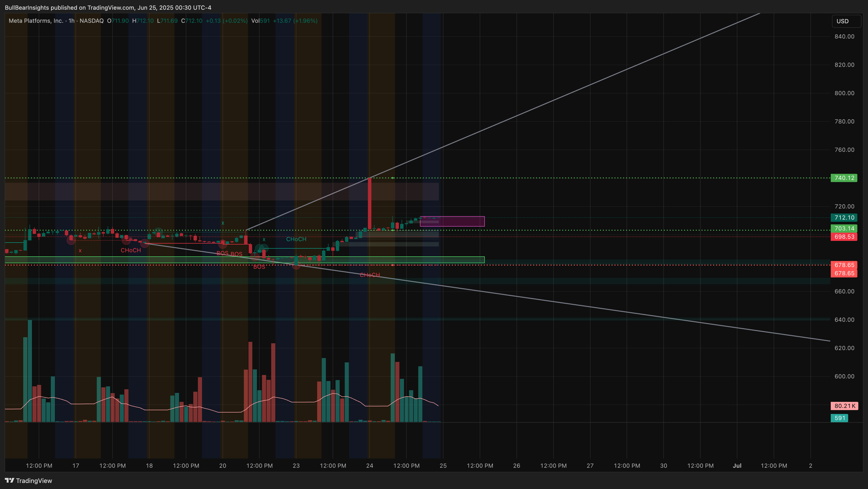Click the tallest teal volume bar

30,371
